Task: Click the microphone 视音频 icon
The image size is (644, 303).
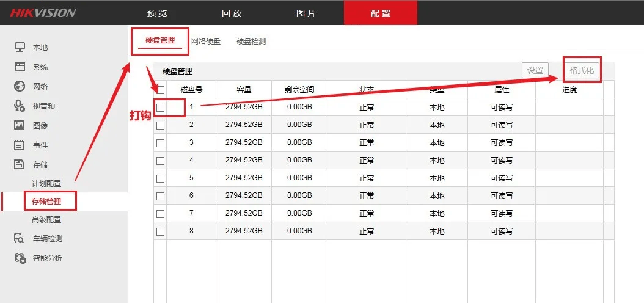Action: point(20,106)
